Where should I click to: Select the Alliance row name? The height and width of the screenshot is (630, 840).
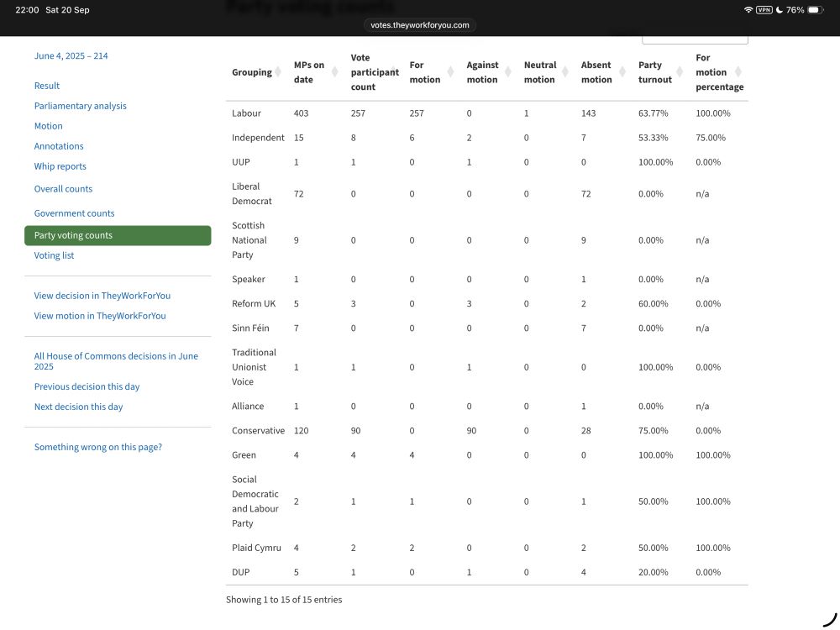pos(248,406)
